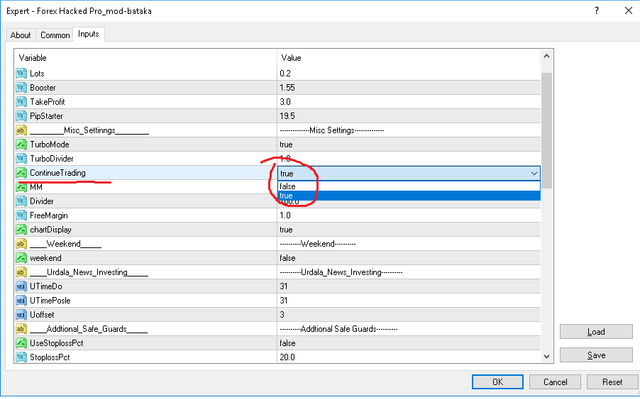Click the Load button

click(596, 332)
